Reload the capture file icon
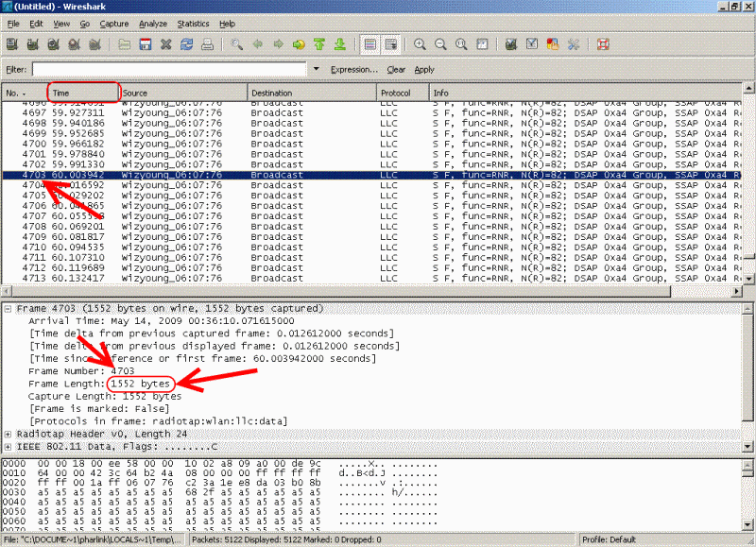 [186, 44]
